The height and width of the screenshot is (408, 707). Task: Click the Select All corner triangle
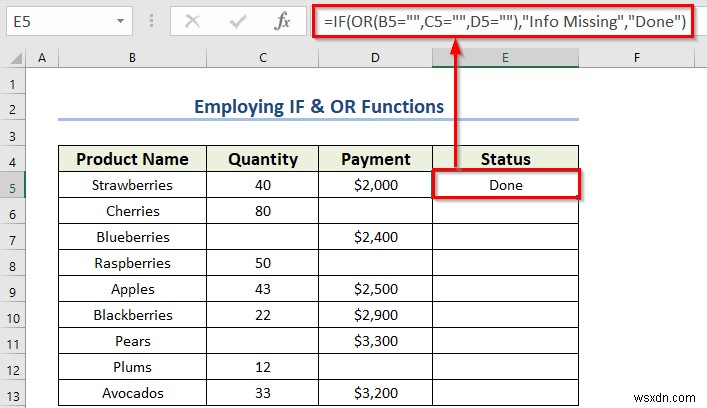pyautogui.click(x=14, y=59)
